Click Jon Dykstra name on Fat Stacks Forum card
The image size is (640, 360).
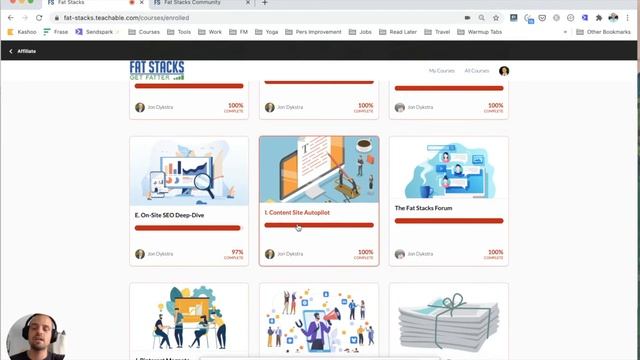coord(420,254)
